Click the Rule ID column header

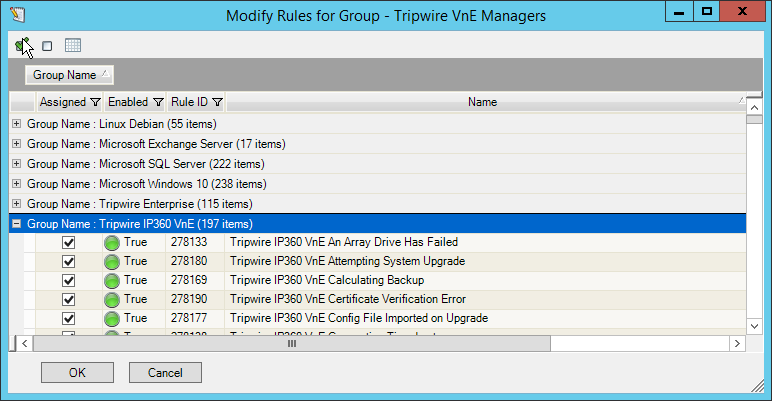196,102
